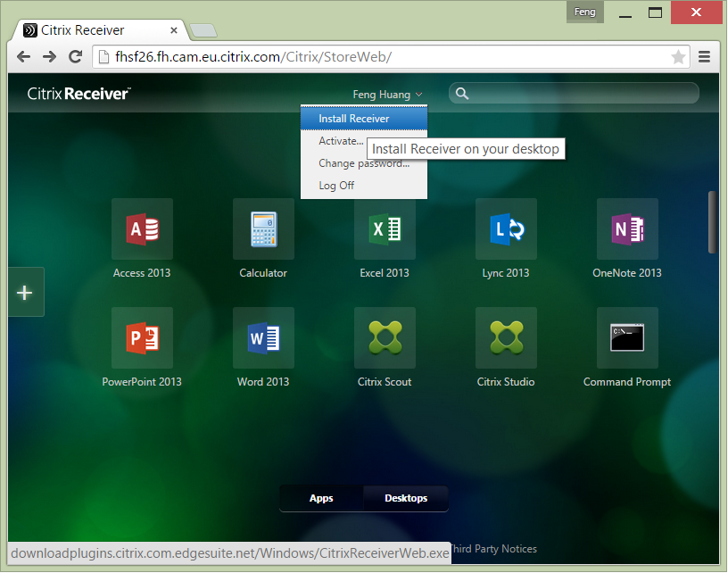Switch to the Apps tab

[321, 498]
